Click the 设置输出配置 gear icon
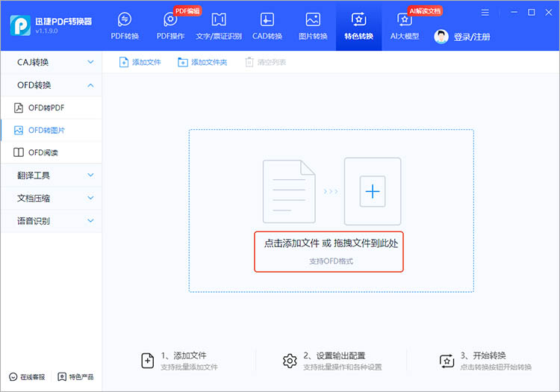Viewport: 560px width, 392px height. (x=290, y=361)
